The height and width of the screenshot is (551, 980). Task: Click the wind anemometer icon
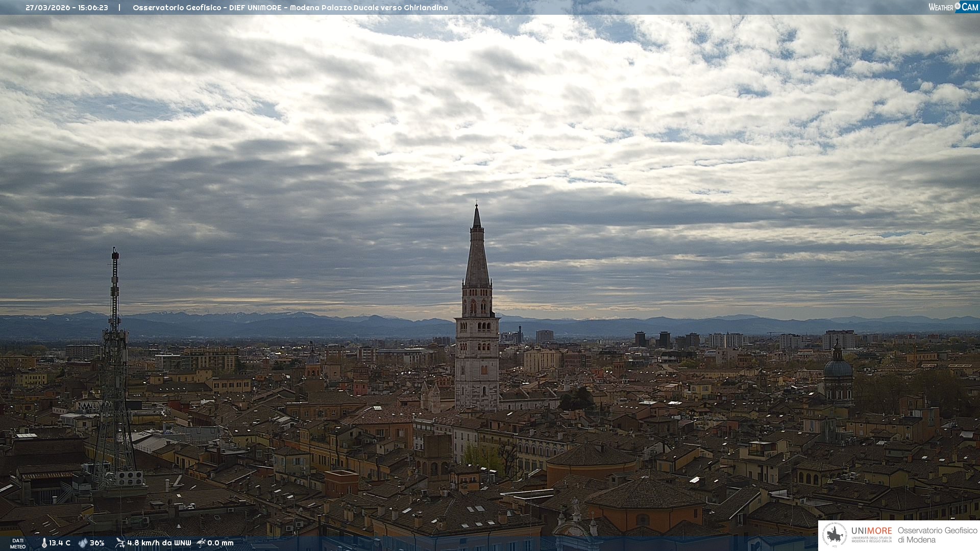(120, 543)
